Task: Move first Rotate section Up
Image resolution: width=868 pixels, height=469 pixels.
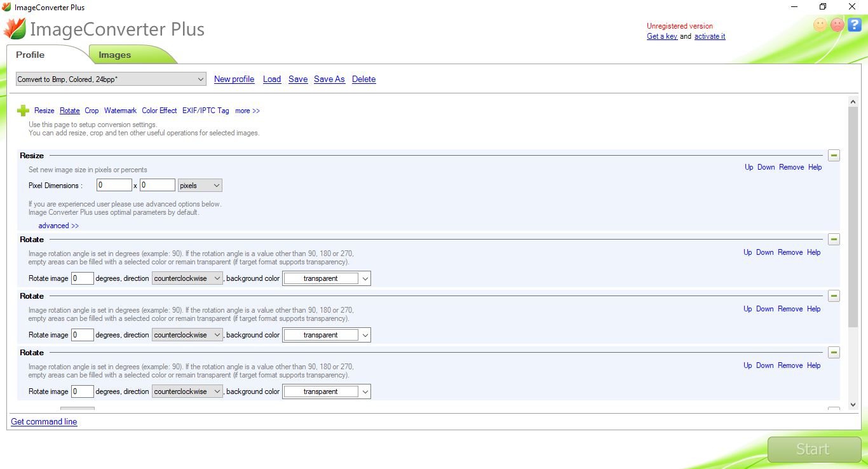Action: [x=748, y=252]
